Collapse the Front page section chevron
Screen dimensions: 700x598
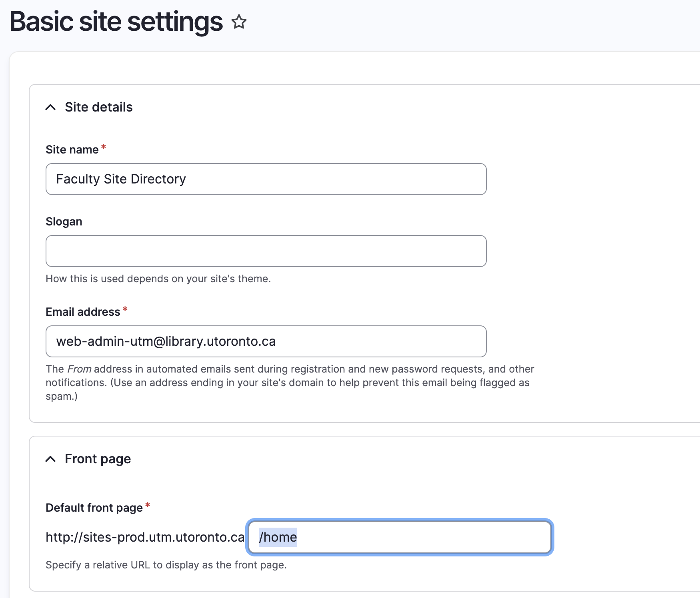50,459
